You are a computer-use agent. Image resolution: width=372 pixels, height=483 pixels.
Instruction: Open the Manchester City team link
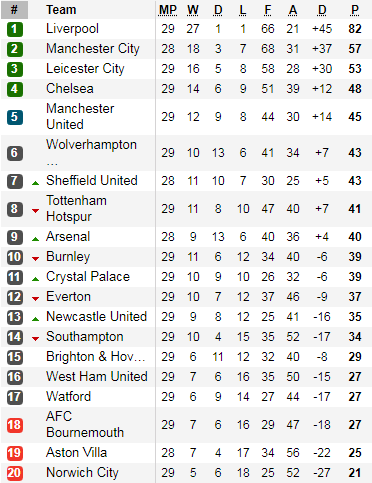tap(93, 49)
